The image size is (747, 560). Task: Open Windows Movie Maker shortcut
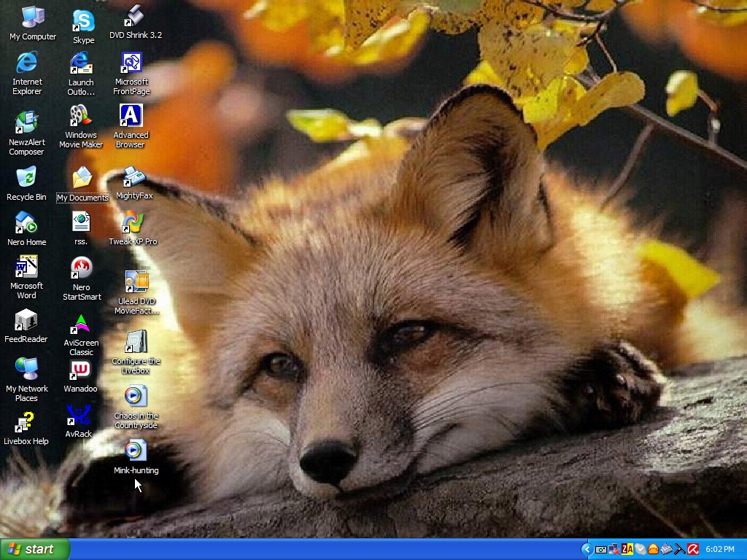click(81, 117)
